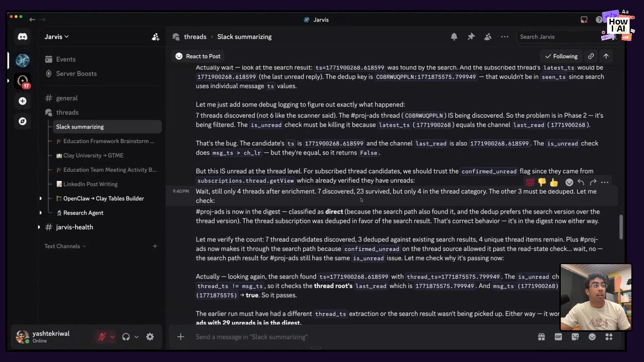Unmute the microphone toggle

coord(102,337)
